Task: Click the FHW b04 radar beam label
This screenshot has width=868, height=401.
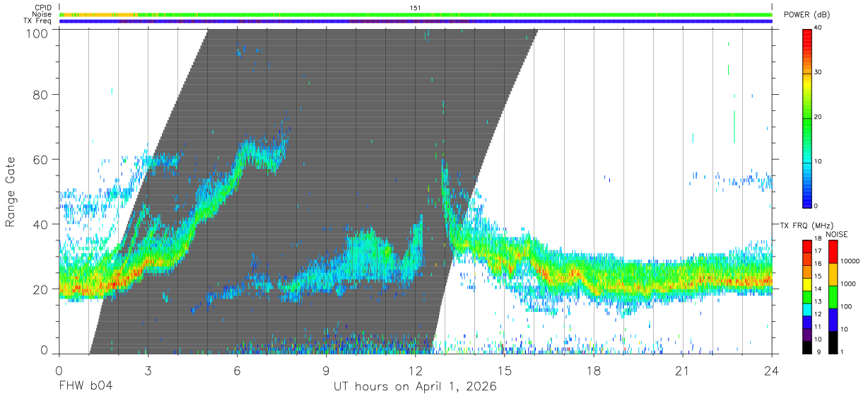Action: point(86,387)
